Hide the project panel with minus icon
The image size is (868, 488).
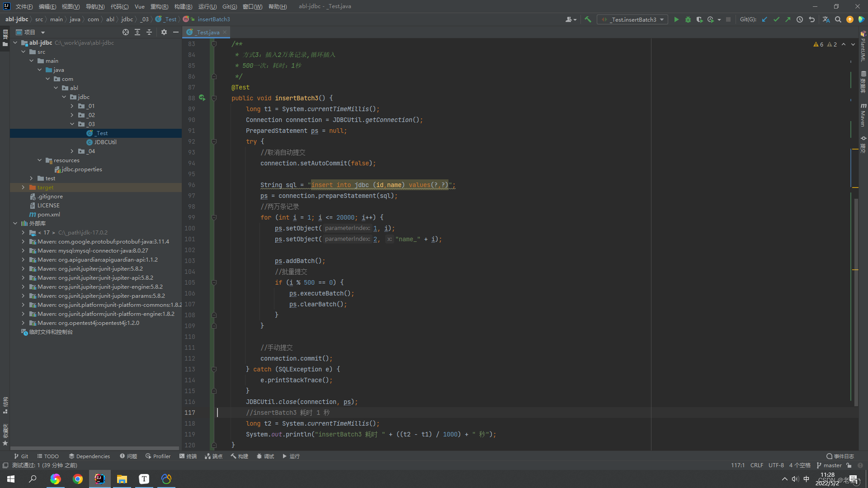[176, 32]
